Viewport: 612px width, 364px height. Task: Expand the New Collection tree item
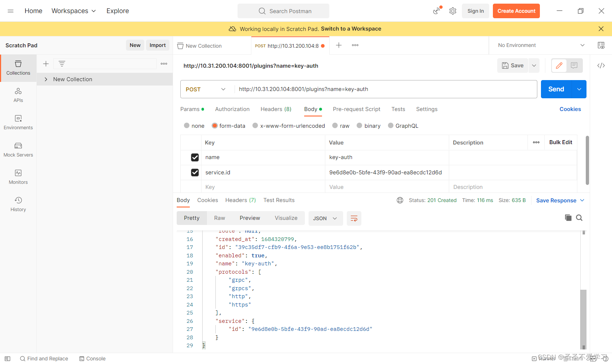pyautogui.click(x=46, y=79)
